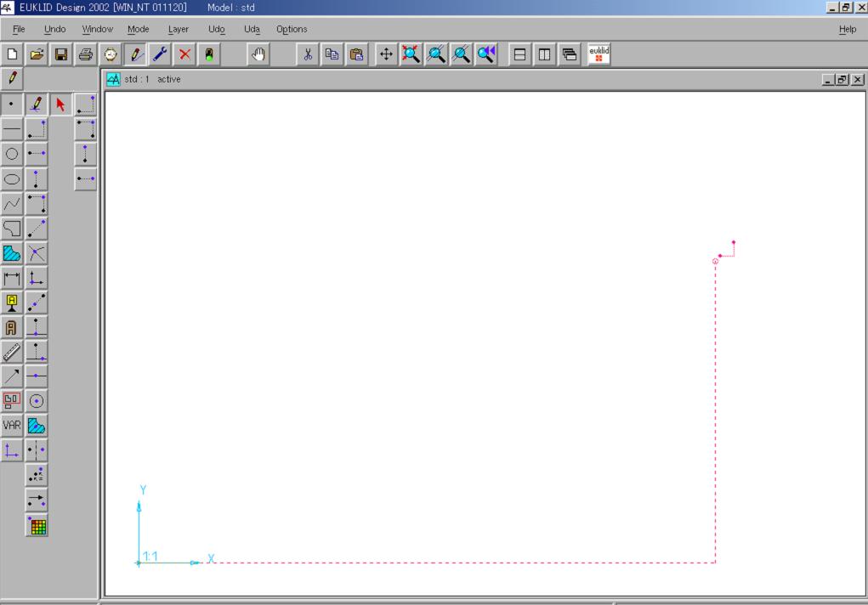
Task: Activate the hand pan tool
Action: tap(258, 54)
